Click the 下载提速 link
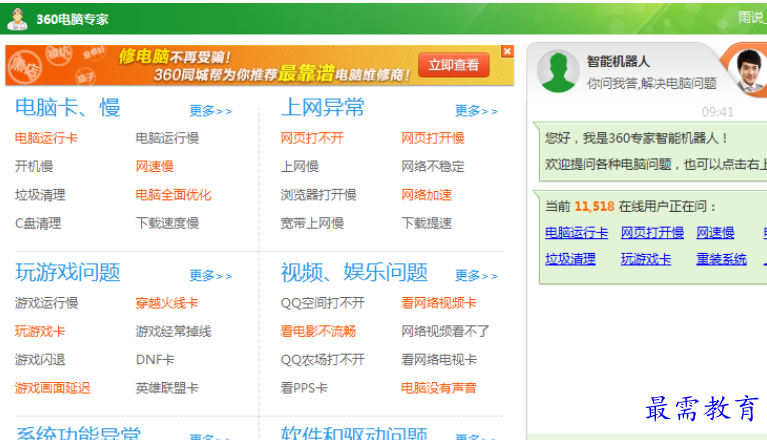 click(x=427, y=223)
